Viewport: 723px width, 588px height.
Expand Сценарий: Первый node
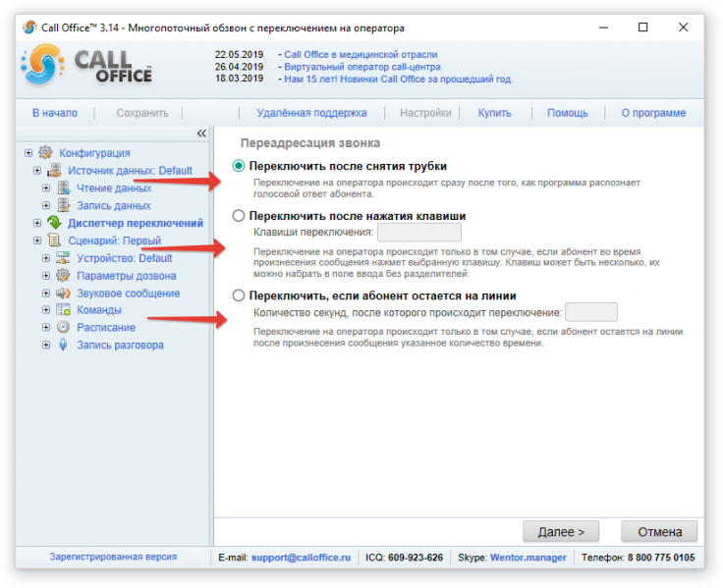37,241
